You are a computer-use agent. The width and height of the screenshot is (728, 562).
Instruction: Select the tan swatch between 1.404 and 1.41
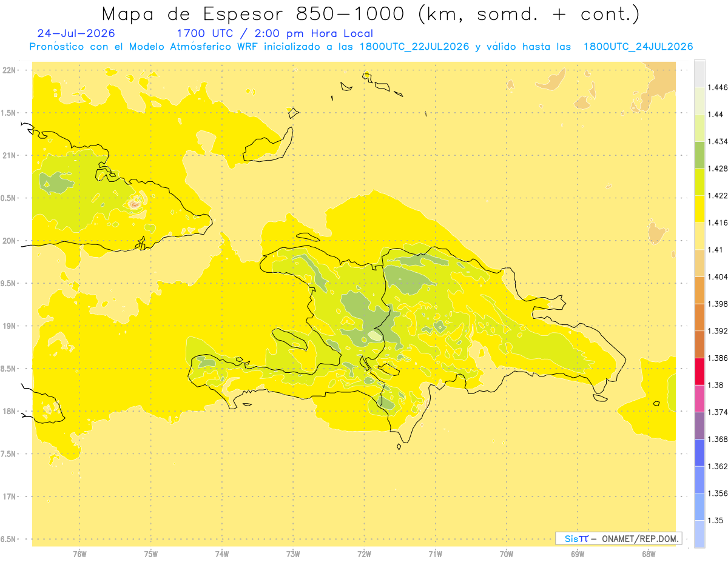pos(699,263)
